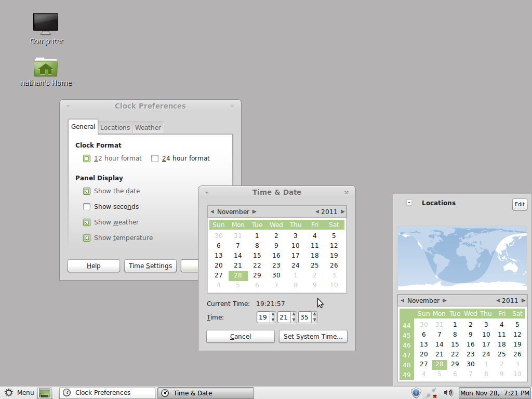Click the blue shield update tray icon
532x399 pixels.
tap(416, 393)
